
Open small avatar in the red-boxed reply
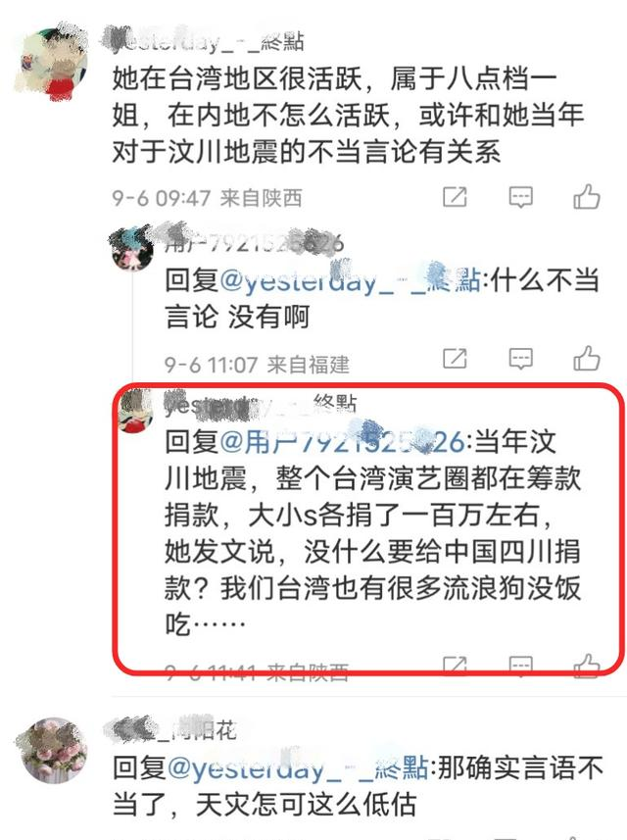(x=135, y=412)
